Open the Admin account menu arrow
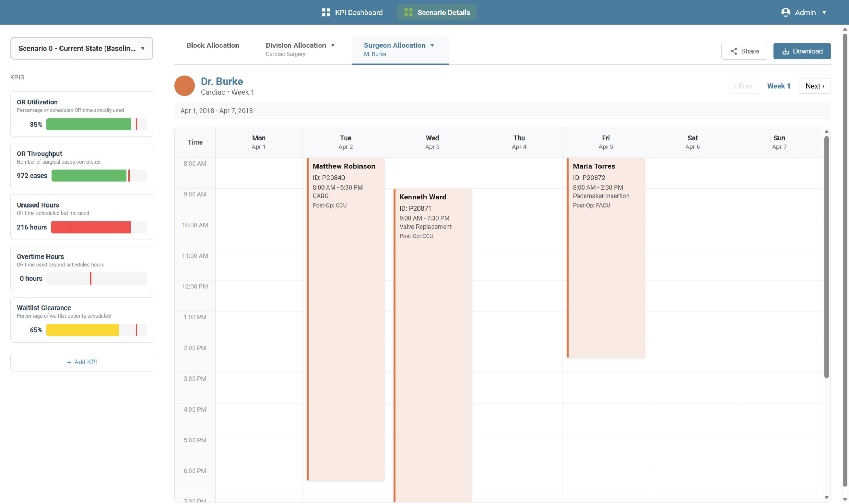The height and width of the screenshot is (504, 849). (824, 12)
